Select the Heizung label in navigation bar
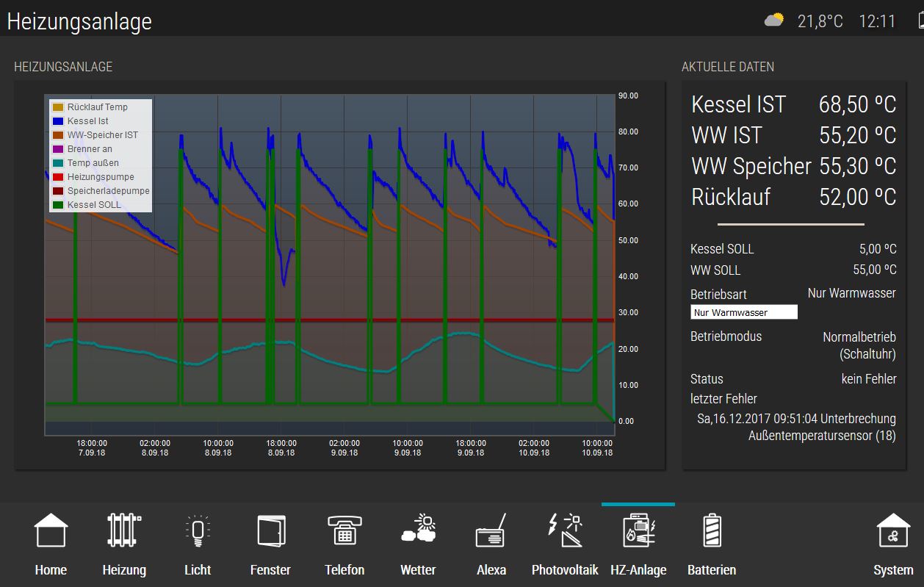The image size is (924, 587). 124,570
